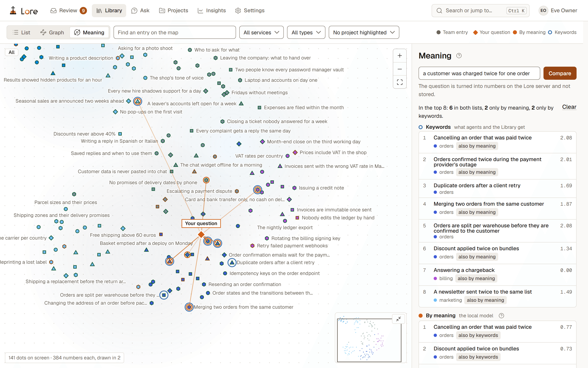The height and width of the screenshot is (368, 588).
Task: Click the Seasonal sales ringed triangle node
Action: 138,101
